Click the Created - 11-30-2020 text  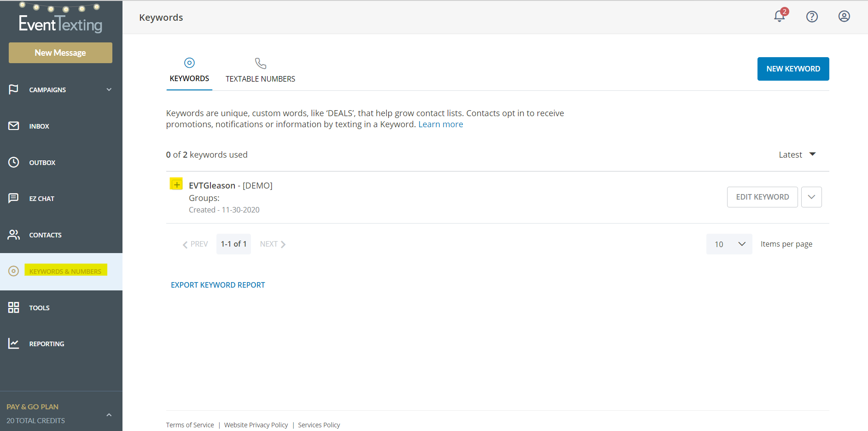click(x=224, y=210)
